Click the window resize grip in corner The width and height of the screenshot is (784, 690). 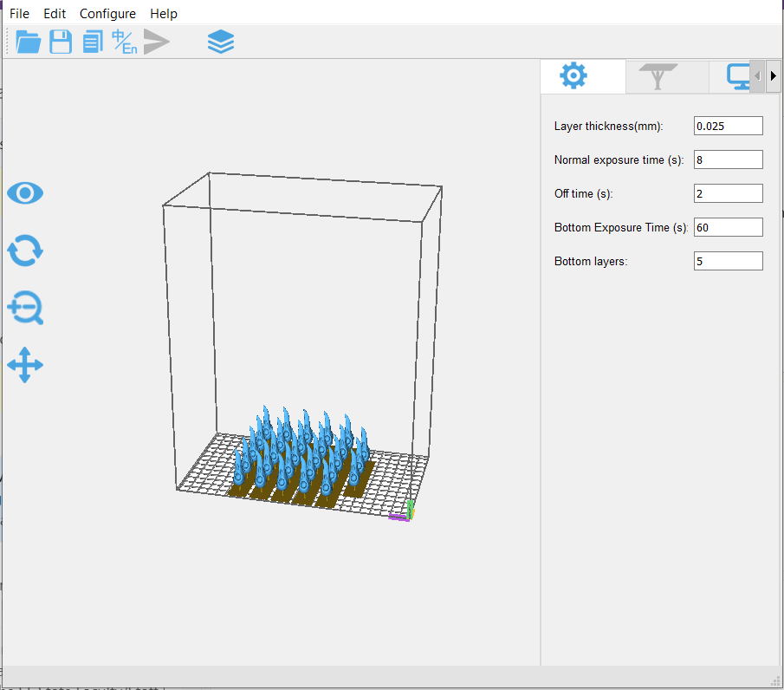click(x=775, y=681)
